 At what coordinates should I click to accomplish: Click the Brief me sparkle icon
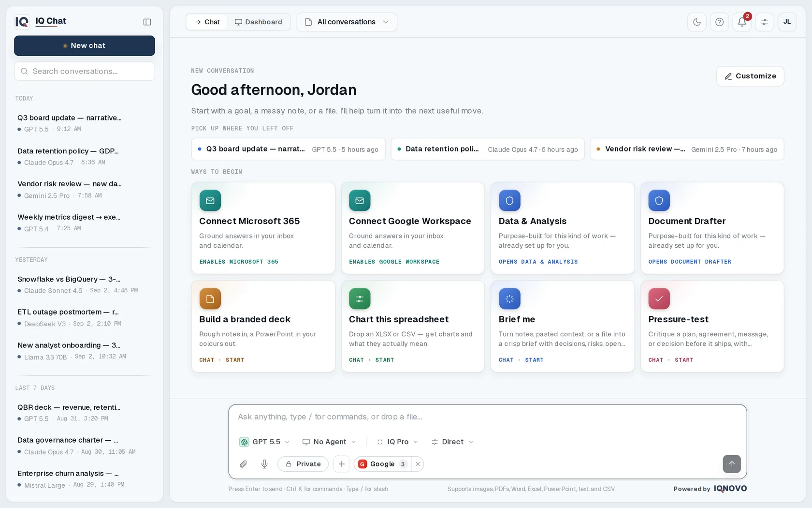point(509,299)
